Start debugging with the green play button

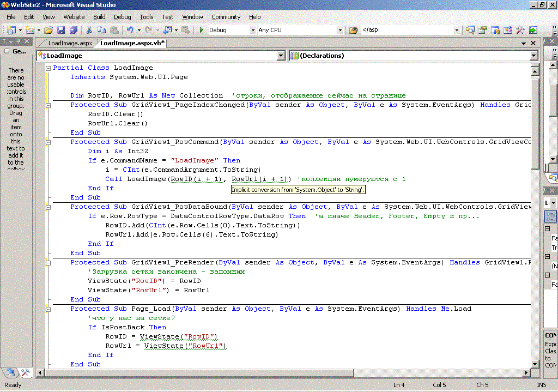(x=202, y=31)
